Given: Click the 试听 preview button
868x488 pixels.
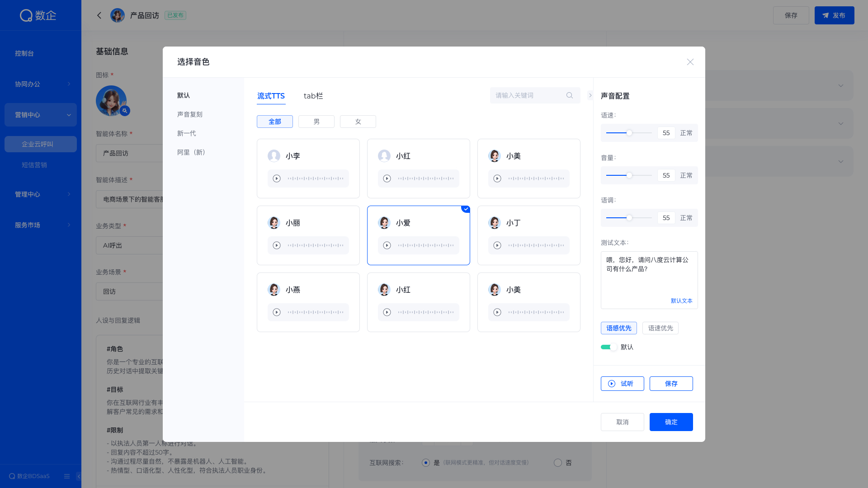Looking at the screenshot, I should tap(622, 384).
